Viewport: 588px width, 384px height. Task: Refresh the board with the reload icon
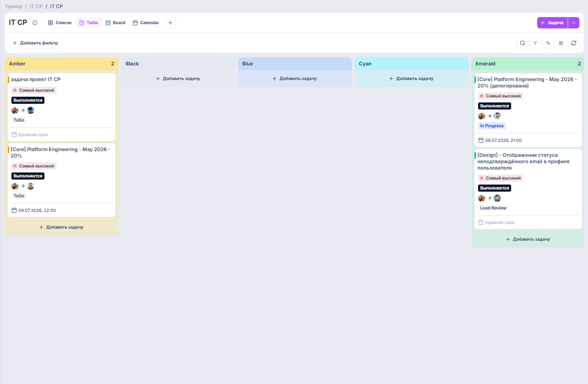pos(573,43)
